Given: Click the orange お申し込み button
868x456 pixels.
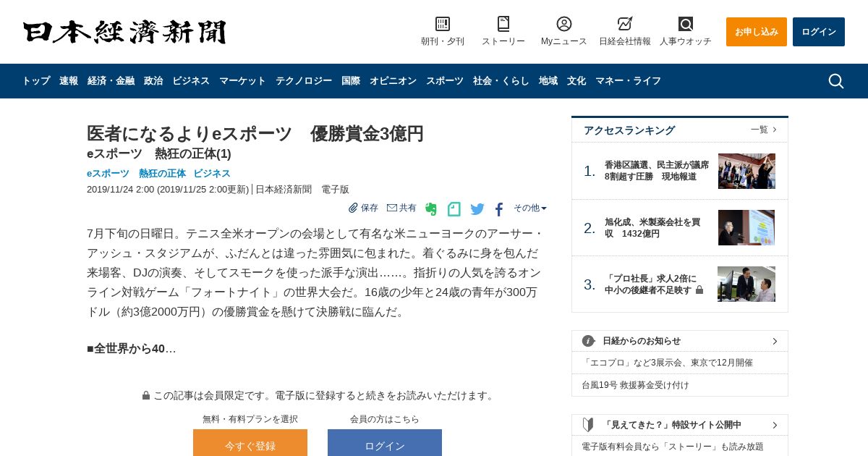Looking at the screenshot, I should tap(757, 32).
